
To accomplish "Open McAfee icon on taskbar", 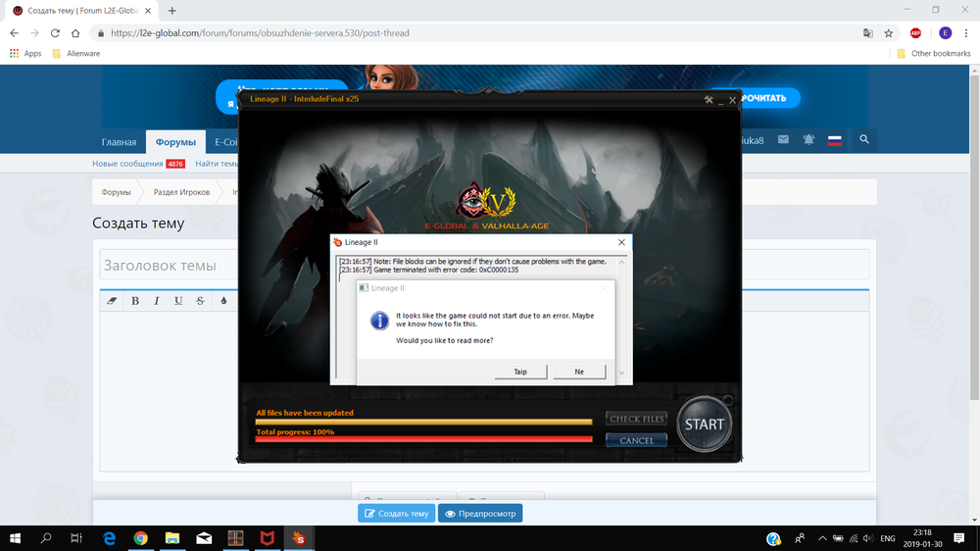I will tap(267, 538).
